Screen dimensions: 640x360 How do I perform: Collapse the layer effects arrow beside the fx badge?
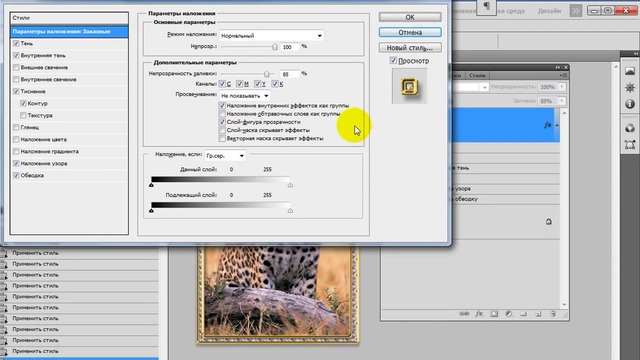[x=557, y=125]
